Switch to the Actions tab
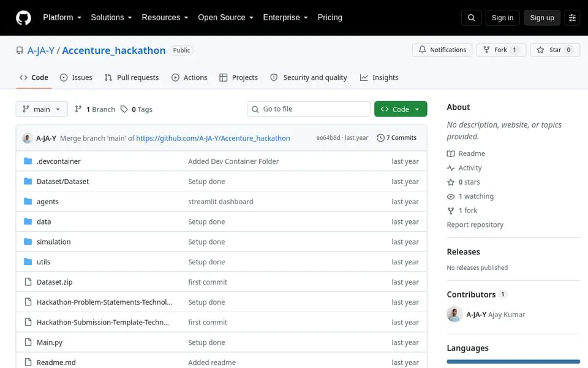 pyautogui.click(x=189, y=77)
